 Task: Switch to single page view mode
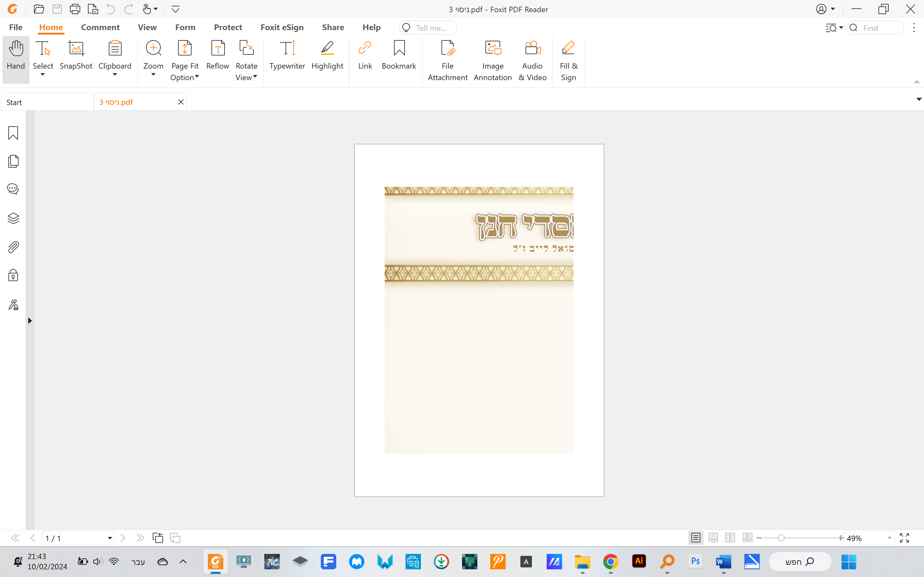point(696,538)
